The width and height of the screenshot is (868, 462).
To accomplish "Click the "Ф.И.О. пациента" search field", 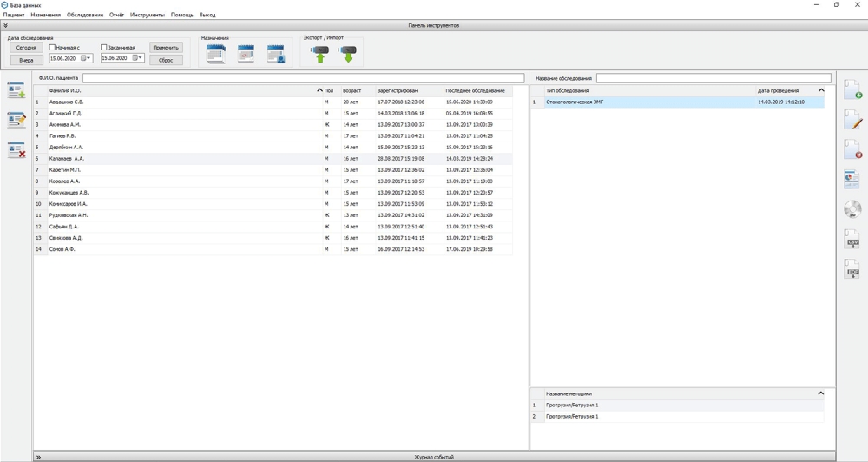I will [x=303, y=78].
